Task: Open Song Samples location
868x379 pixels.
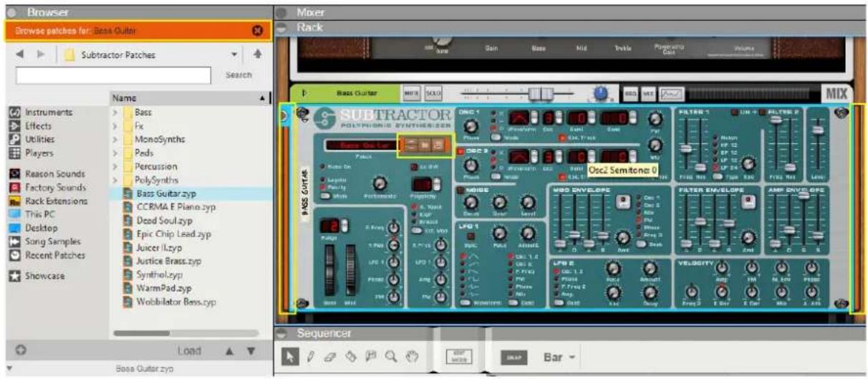Action: click(44, 241)
